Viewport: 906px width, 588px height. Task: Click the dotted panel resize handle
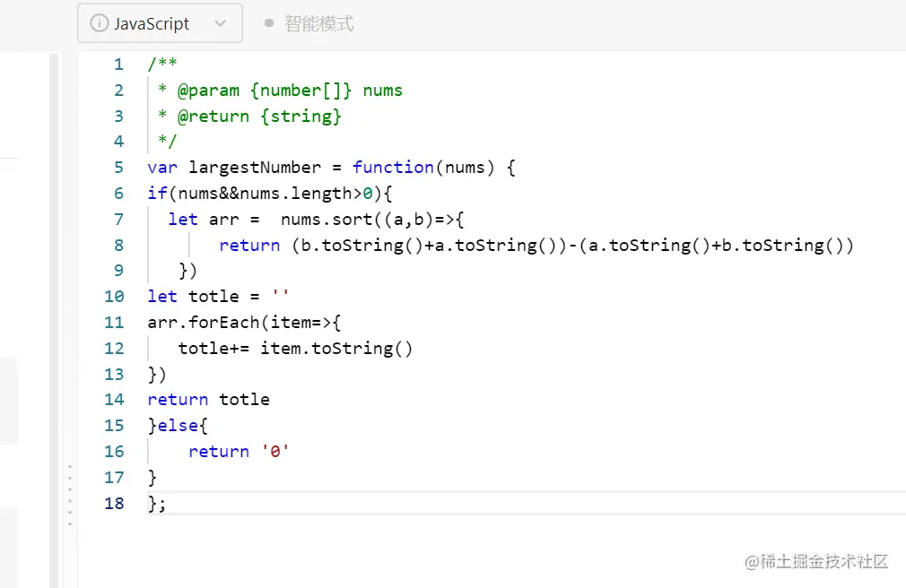70,495
